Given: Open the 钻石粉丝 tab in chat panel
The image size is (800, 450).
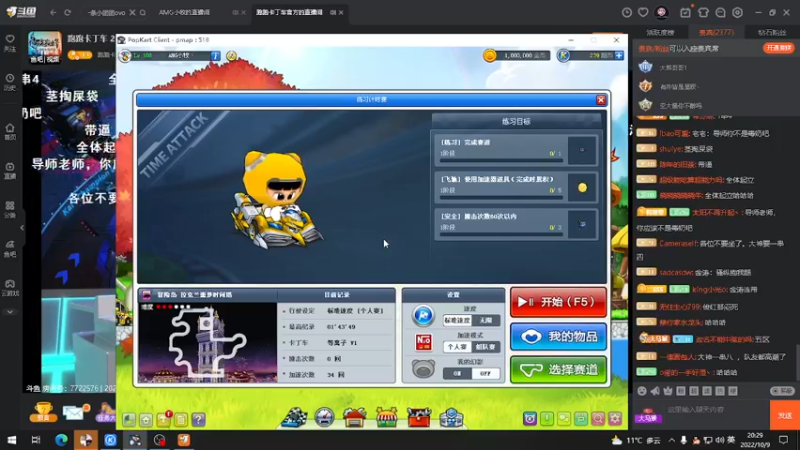Looking at the screenshot, I should [772, 32].
